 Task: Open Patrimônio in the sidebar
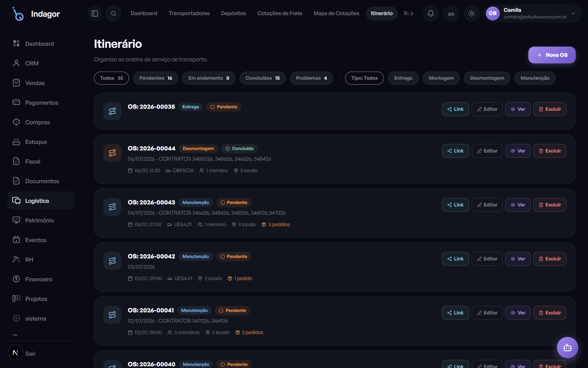click(41, 221)
